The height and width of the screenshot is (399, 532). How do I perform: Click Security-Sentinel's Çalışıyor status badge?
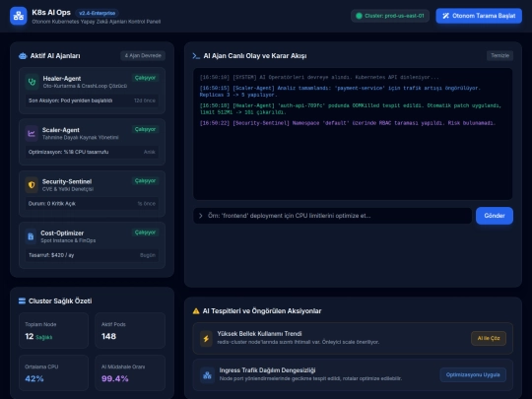pos(145,181)
